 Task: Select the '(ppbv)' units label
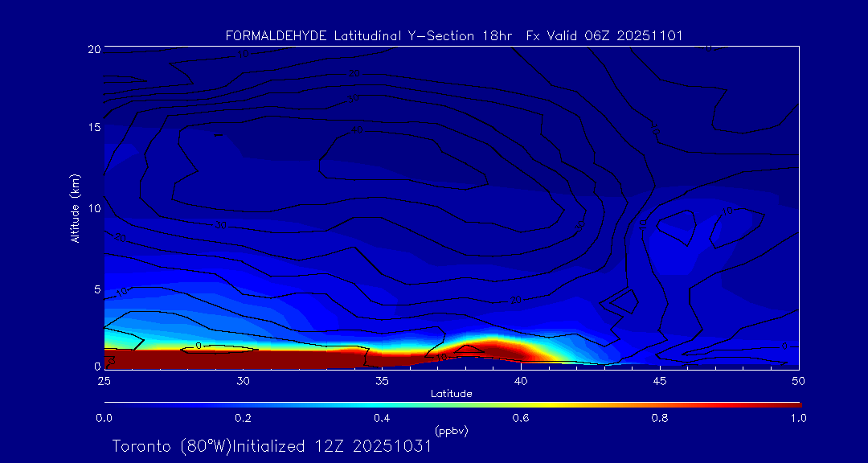pos(451,431)
